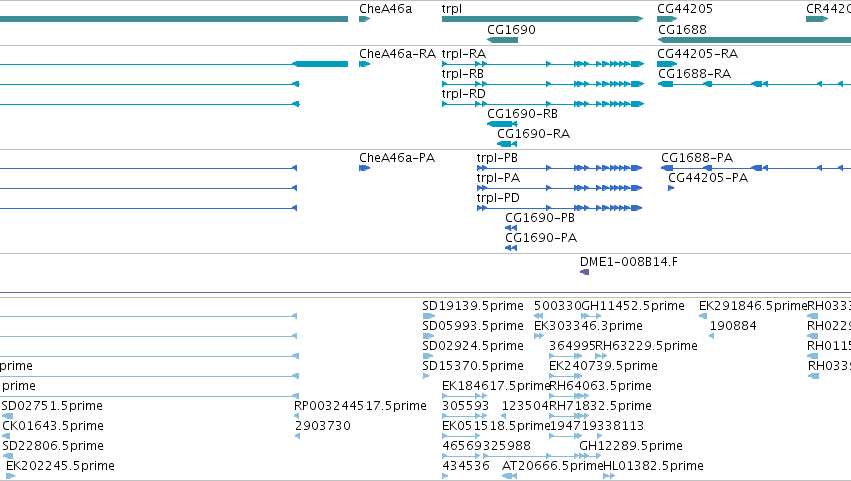Click the EK051518.5prime label
This screenshot has width=851, height=481.
[496, 426]
